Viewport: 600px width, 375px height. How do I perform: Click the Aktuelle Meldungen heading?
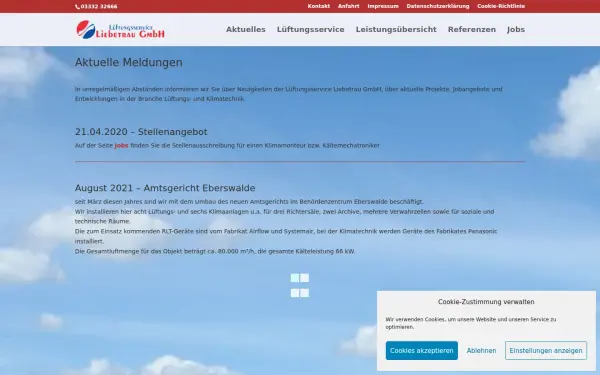129,62
